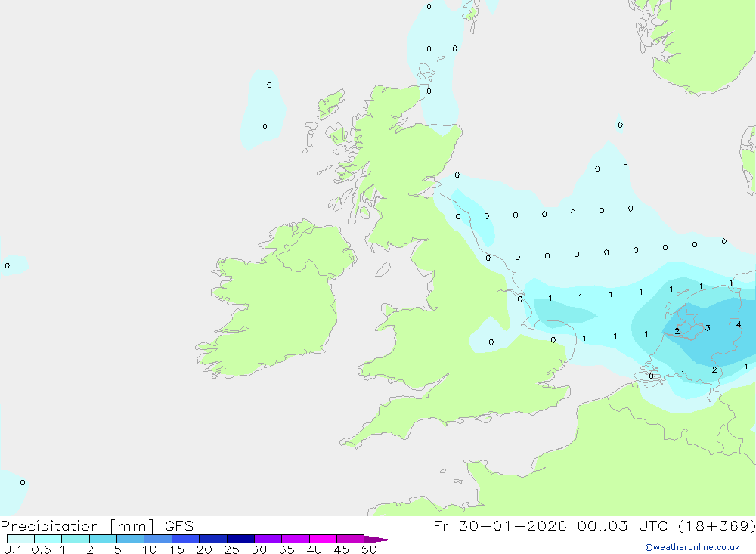756x554 pixels.
Task: Click the "50" legend scale label
Action: click(370, 549)
